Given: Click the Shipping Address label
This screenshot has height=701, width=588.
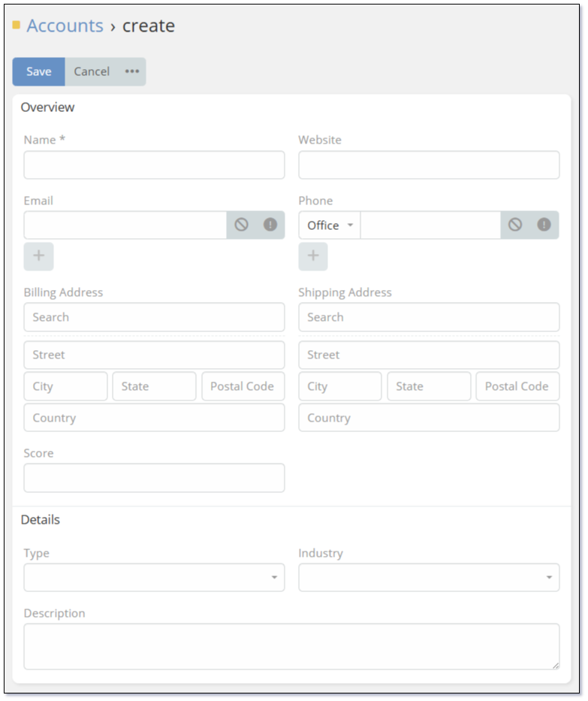Looking at the screenshot, I should [345, 292].
